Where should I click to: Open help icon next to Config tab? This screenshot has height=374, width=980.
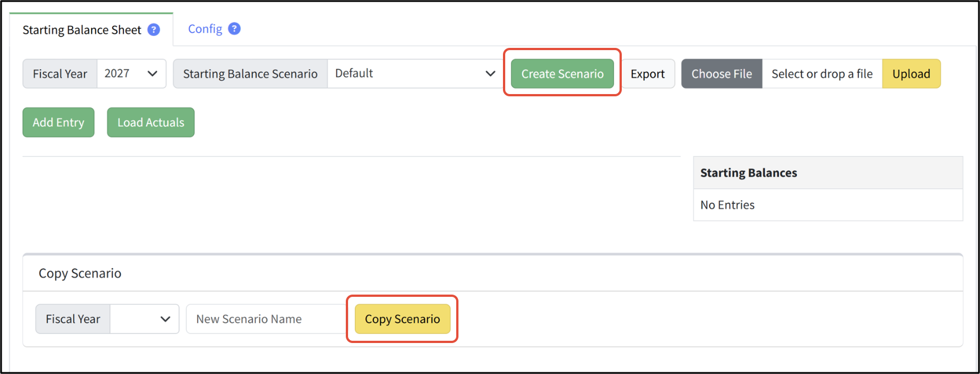(x=235, y=29)
